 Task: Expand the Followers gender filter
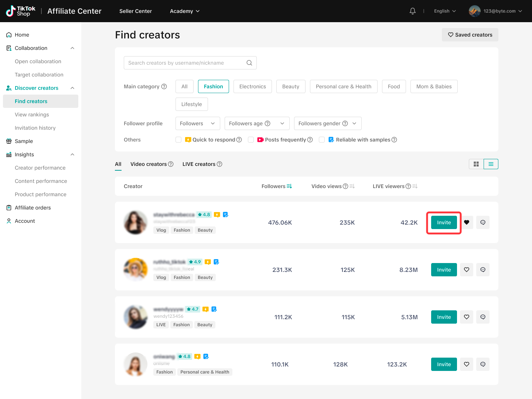(x=327, y=123)
